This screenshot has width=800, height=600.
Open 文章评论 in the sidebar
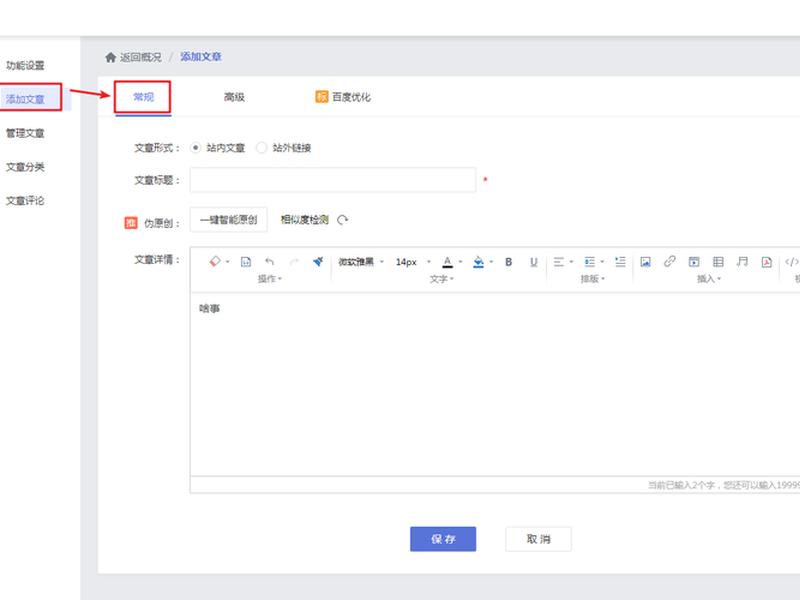click(x=25, y=201)
